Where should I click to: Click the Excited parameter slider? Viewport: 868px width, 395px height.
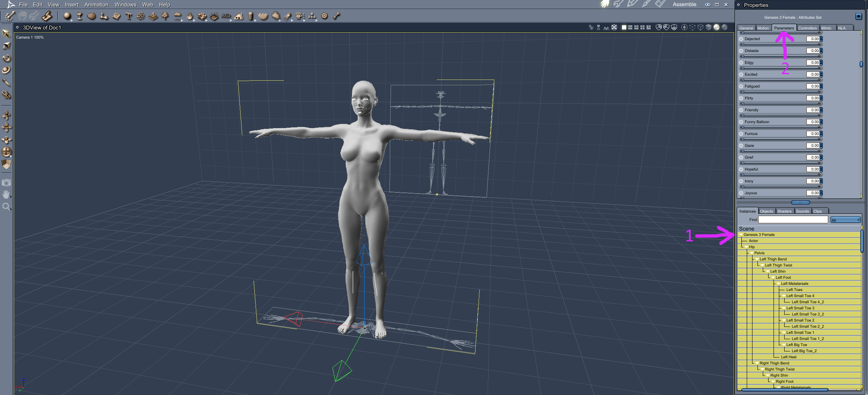(781, 80)
